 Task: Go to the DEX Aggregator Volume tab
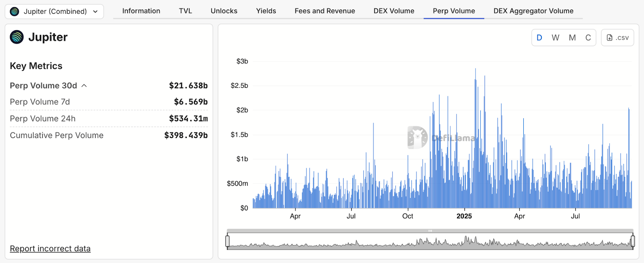[533, 11]
